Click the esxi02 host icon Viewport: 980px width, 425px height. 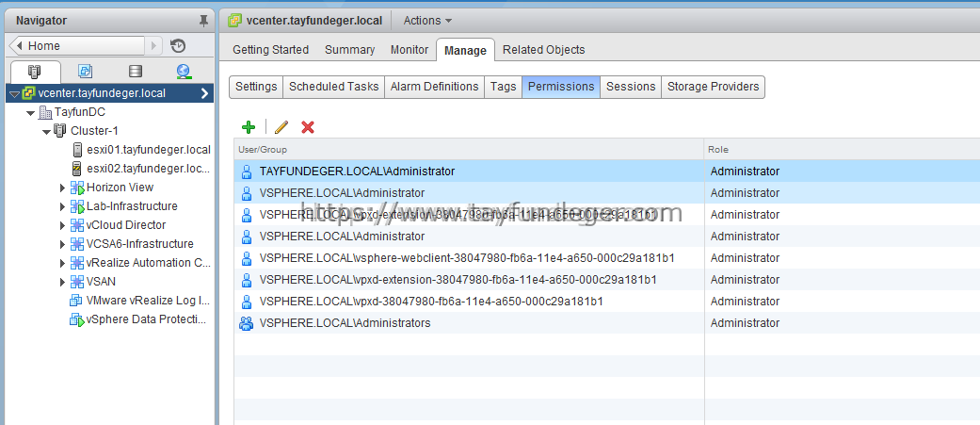click(77, 169)
